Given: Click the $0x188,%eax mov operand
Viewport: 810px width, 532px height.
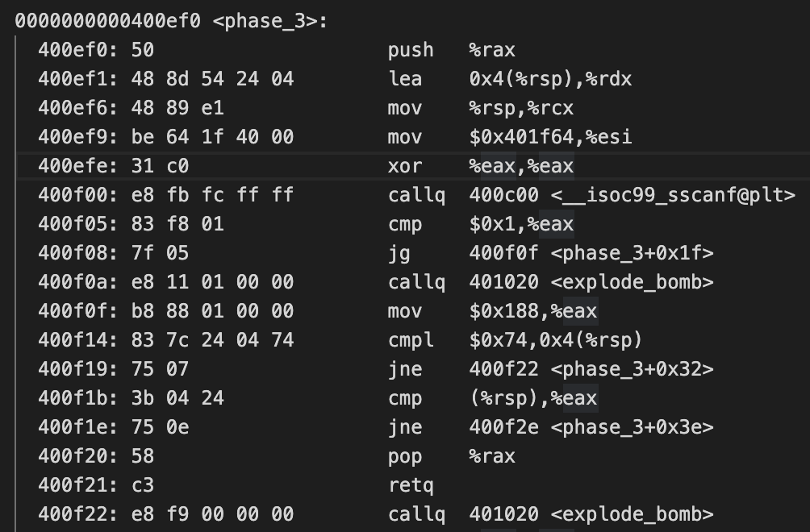Looking at the screenshot, I should point(533,311).
